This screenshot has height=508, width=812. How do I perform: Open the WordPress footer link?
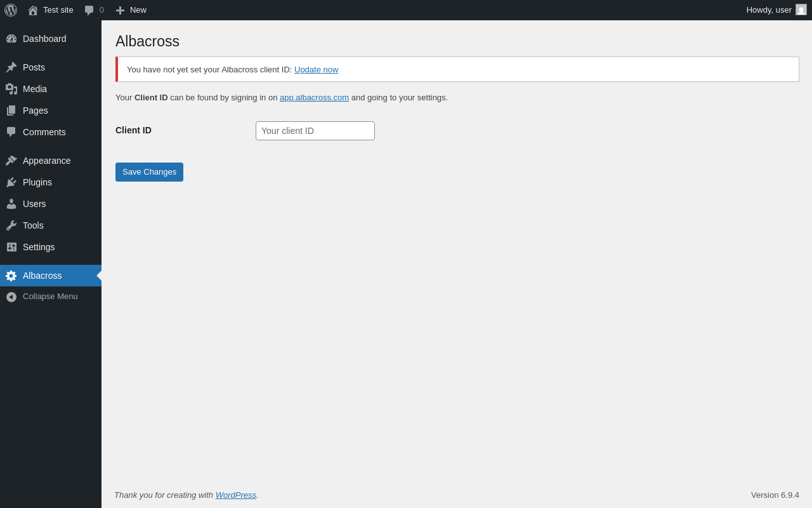pyautogui.click(x=236, y=495)
